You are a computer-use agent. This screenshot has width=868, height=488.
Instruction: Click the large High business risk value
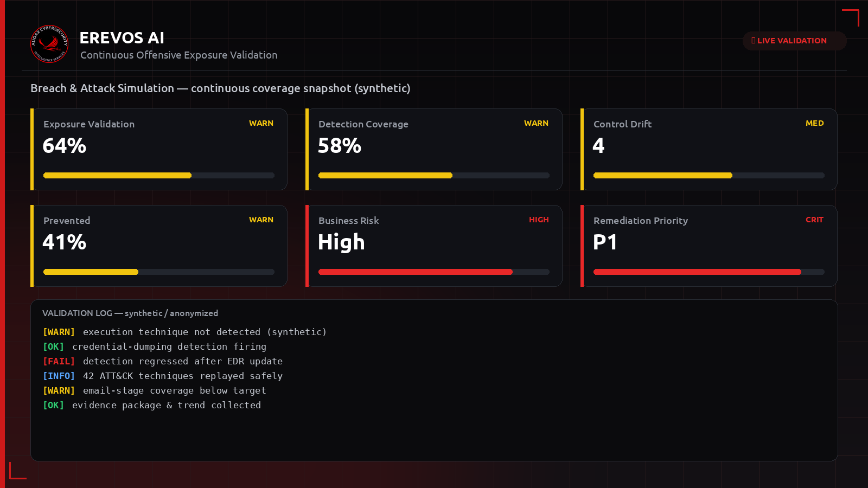pyautogui.click(x=341, y=242)
